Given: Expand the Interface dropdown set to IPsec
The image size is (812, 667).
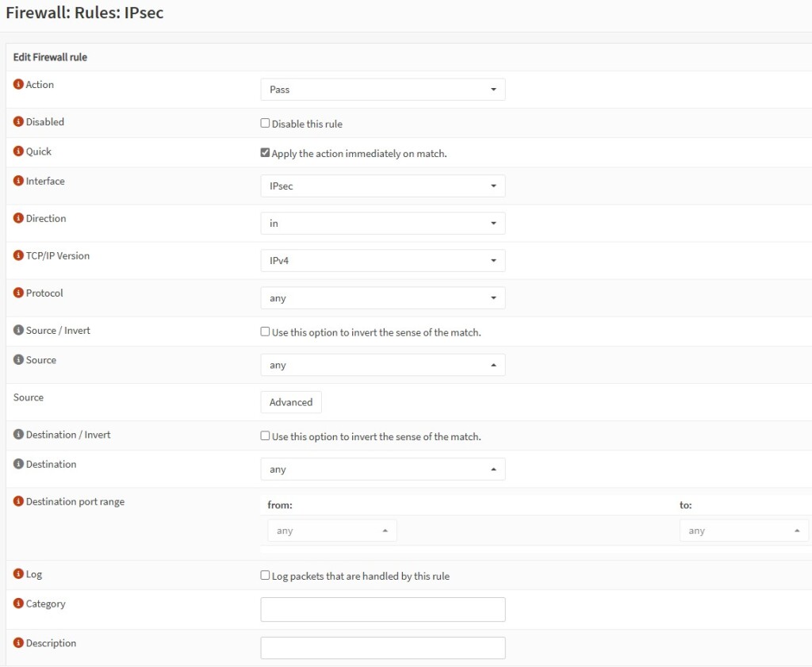Looking at the screenshot, I should 382,186.
